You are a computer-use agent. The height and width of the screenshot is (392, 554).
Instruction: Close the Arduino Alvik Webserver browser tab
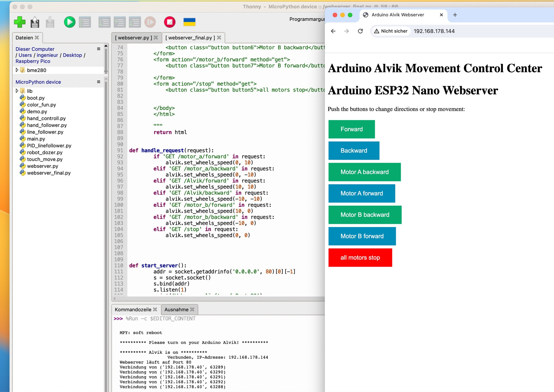pos(441,15)
